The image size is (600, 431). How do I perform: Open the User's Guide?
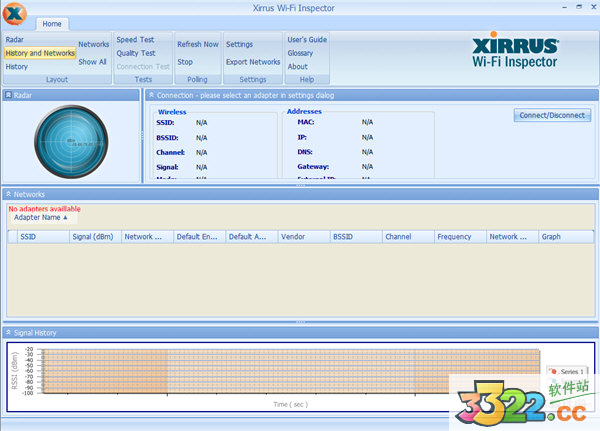[x=307, y=40]
